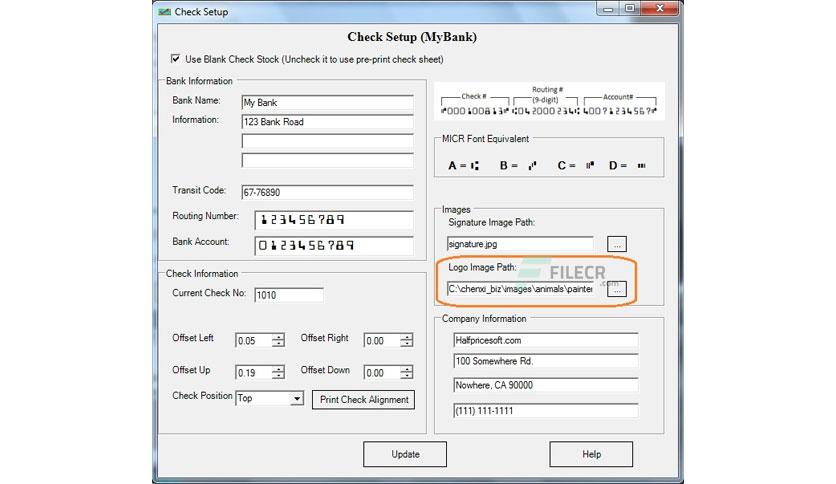
Task: Select company phone number field
Action: [x=545, y=410]
